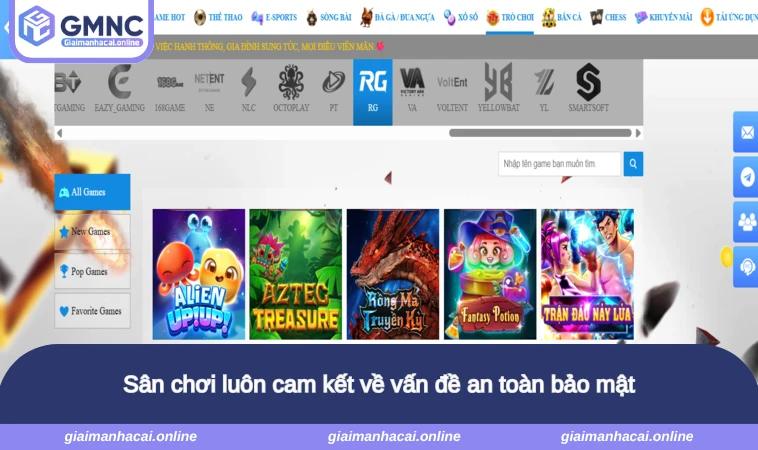This screenshot has height=450, width=758.
Task: Select the Favorite Games category
Action: (92, 311)
